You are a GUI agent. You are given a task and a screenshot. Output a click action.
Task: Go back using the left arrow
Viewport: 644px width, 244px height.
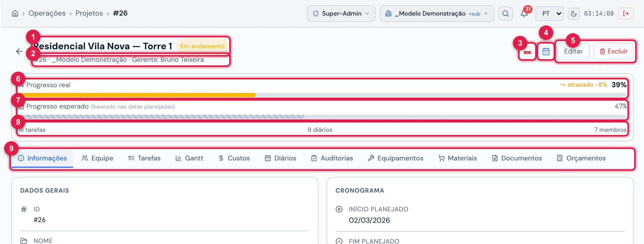click(19, 51)
